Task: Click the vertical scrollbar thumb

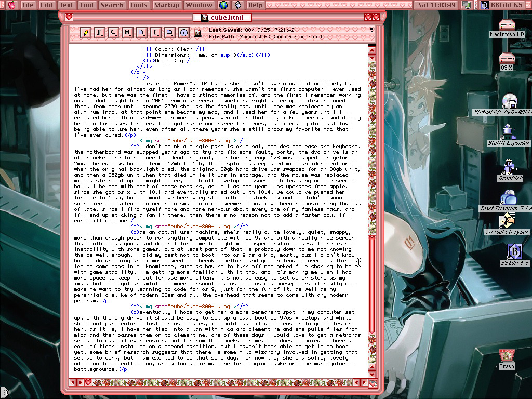Action: pos(372,285)
